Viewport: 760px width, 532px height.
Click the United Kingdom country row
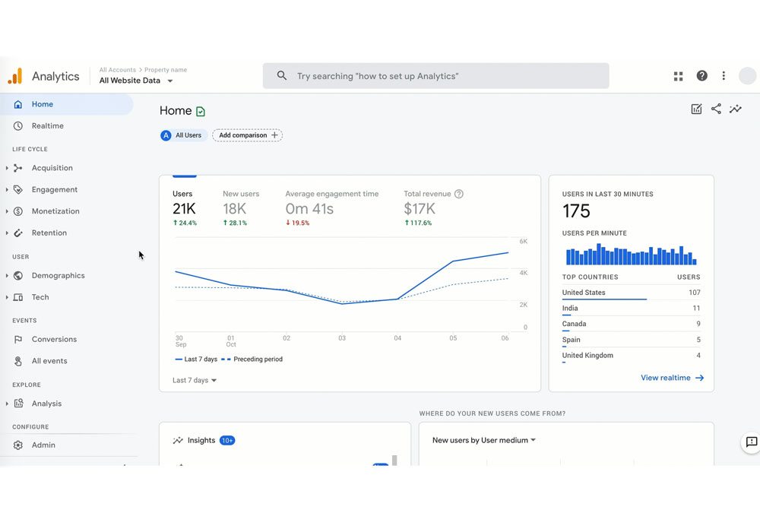[631, 356]
